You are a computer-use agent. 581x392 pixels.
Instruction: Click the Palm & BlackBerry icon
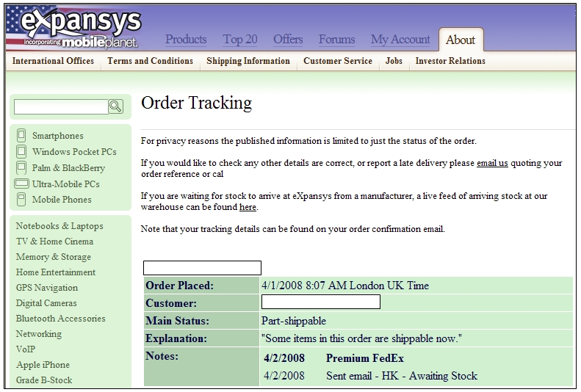coord(21,167)
